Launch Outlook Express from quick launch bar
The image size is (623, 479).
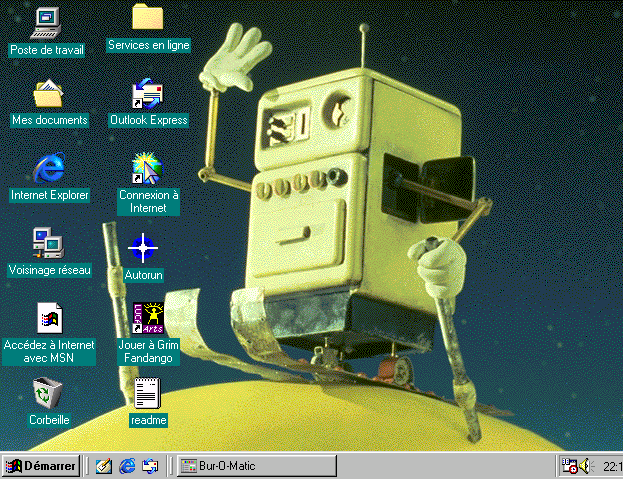tap(150, 466)
